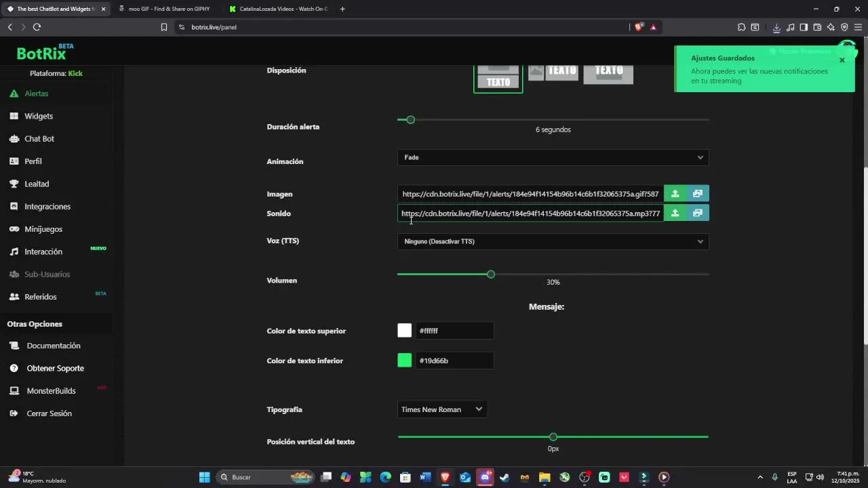Click the Sub-Usuarios people icon
This screenshot has height=488, width=868.
pos(14,274)
